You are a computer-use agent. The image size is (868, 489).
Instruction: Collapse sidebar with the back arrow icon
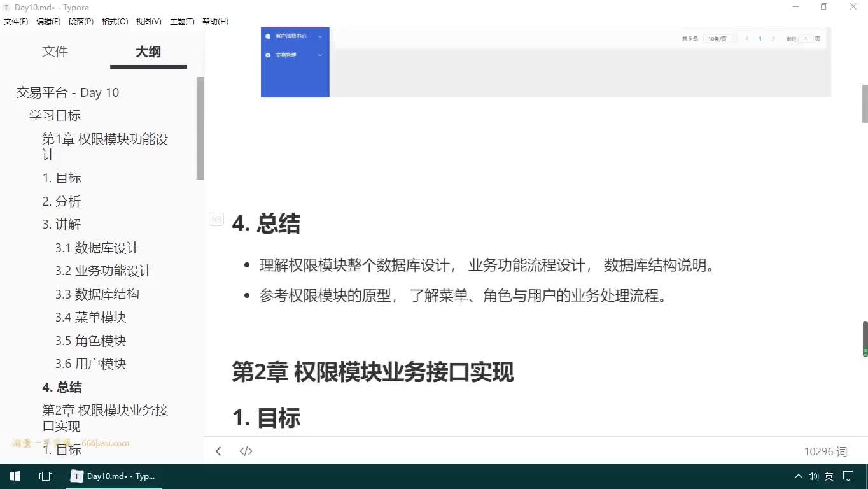point(218,451)
